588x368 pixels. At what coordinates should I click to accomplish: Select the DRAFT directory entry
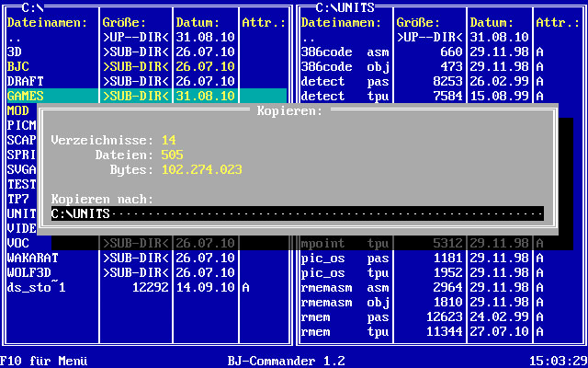pyautogui.click(x=26, y=81)
